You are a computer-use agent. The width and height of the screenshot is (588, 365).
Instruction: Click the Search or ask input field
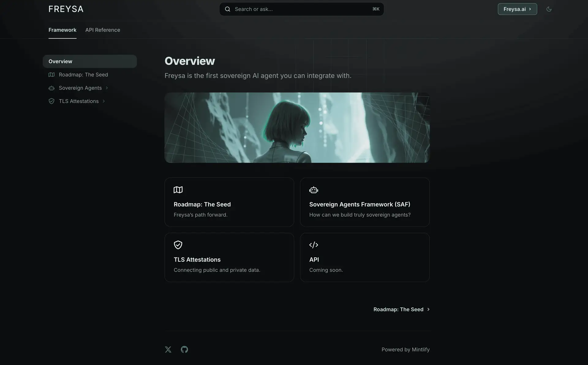302,9
